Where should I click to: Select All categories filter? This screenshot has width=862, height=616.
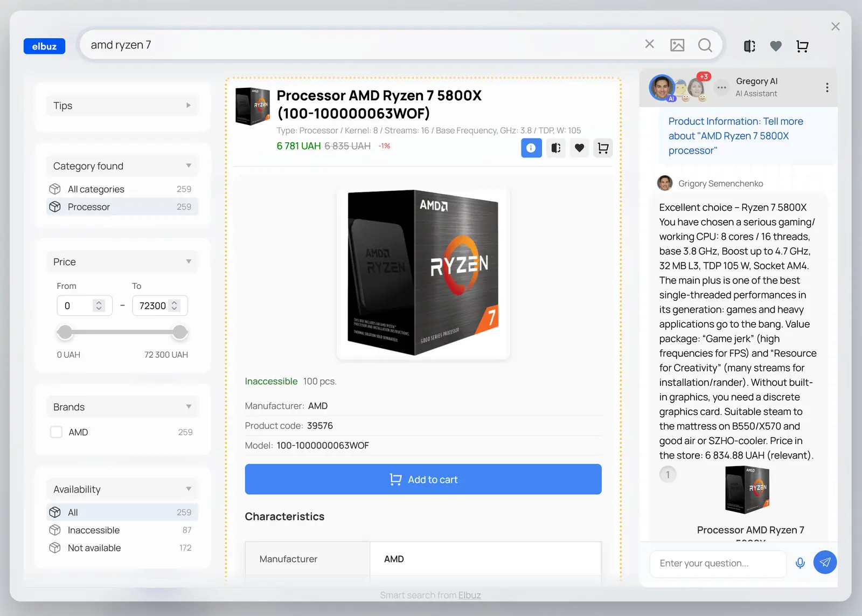122,189
